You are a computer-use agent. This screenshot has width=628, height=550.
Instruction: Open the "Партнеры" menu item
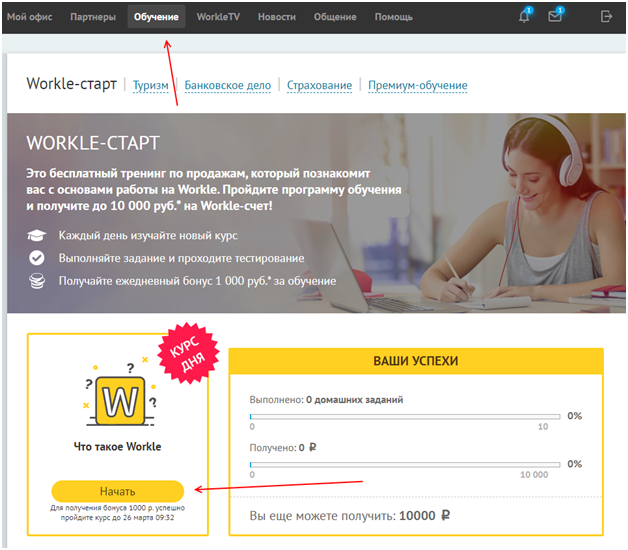click(93, 17)
